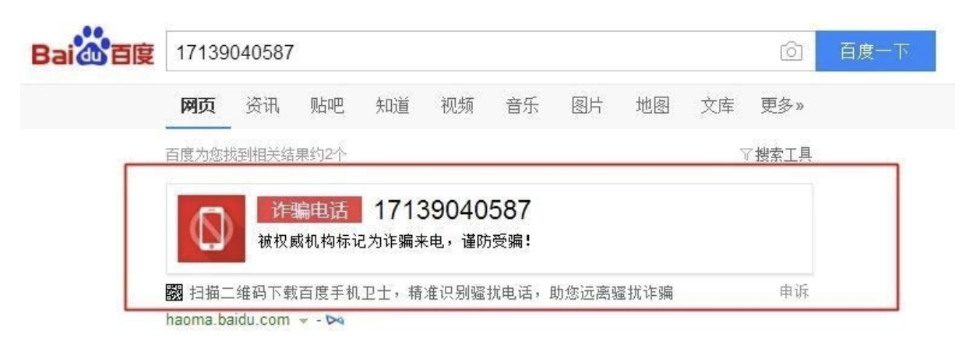Open camera image search icon

point(791,52)
